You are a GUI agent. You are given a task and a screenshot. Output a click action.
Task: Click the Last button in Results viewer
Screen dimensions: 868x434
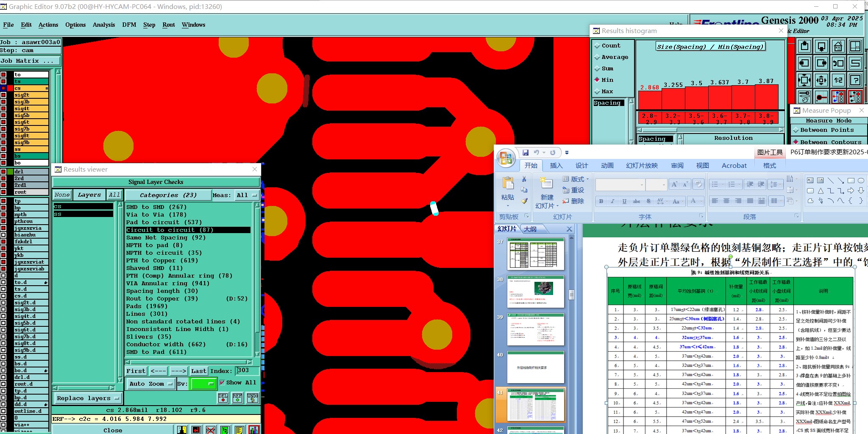(198, 371)
